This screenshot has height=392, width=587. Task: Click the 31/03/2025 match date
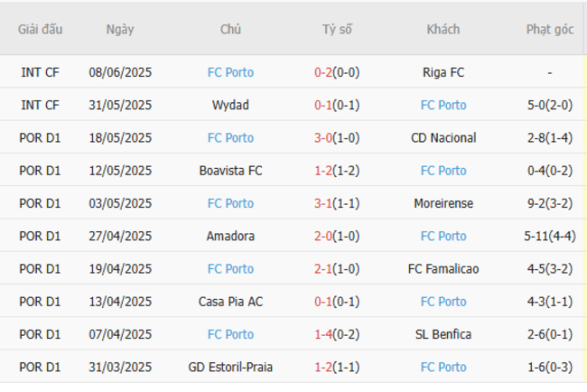(120, 367)
